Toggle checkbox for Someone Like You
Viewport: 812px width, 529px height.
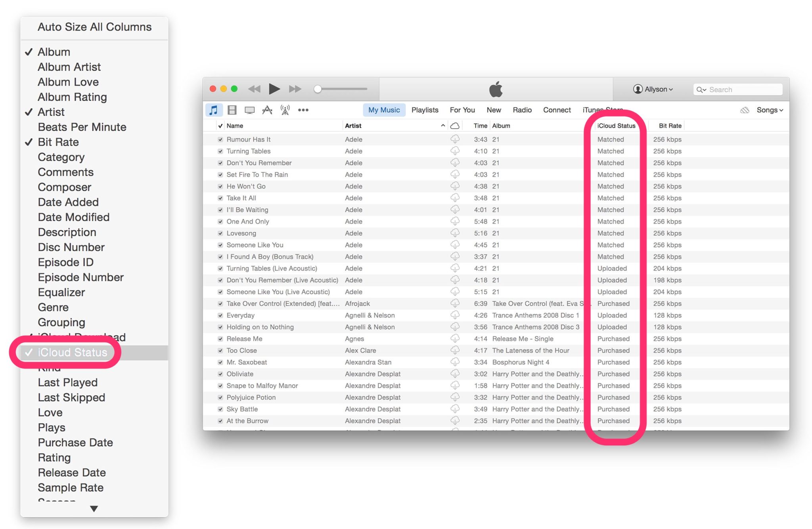(220, 245)
